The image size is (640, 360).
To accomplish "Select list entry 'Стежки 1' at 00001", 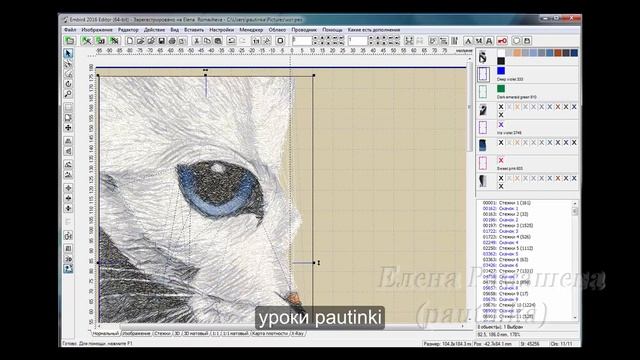I will click(x=508, y=203).
